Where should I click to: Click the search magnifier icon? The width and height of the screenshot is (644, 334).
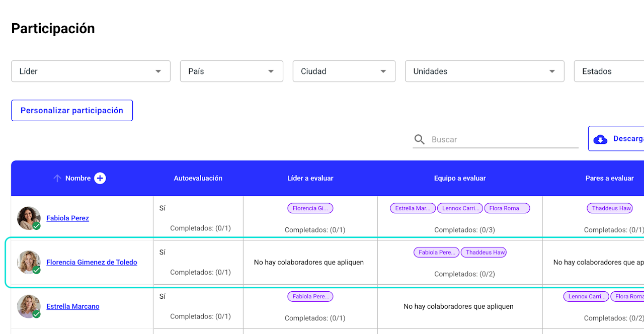[x=419, y=139]
